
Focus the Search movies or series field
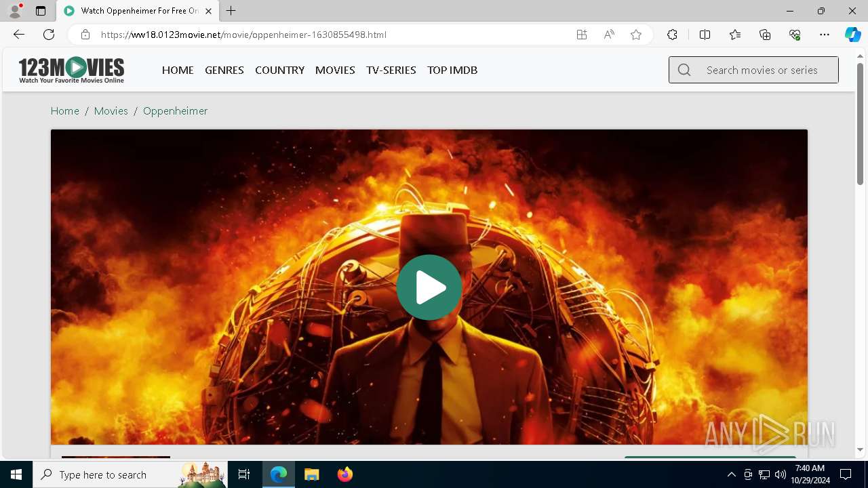click(x=753, y=70)
